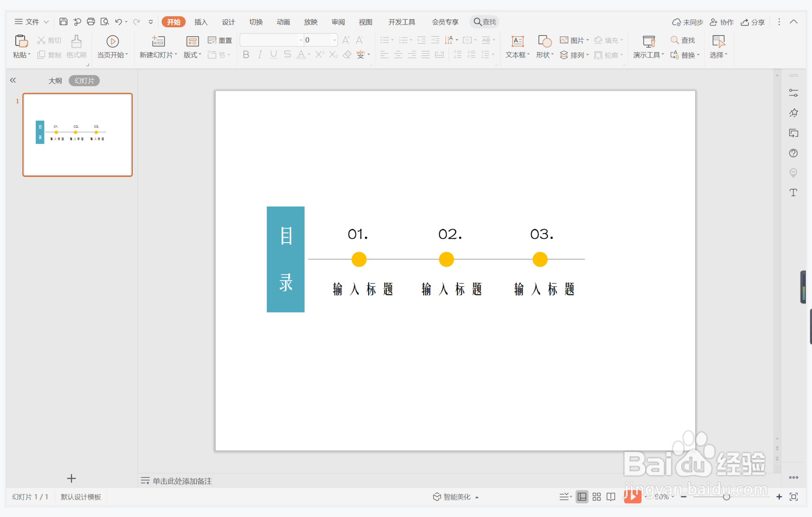This screenshot has width=812, height=517.
Task: Open the 插入 ribbon tab
Action: pyautogui.click(x=201, y=22)
